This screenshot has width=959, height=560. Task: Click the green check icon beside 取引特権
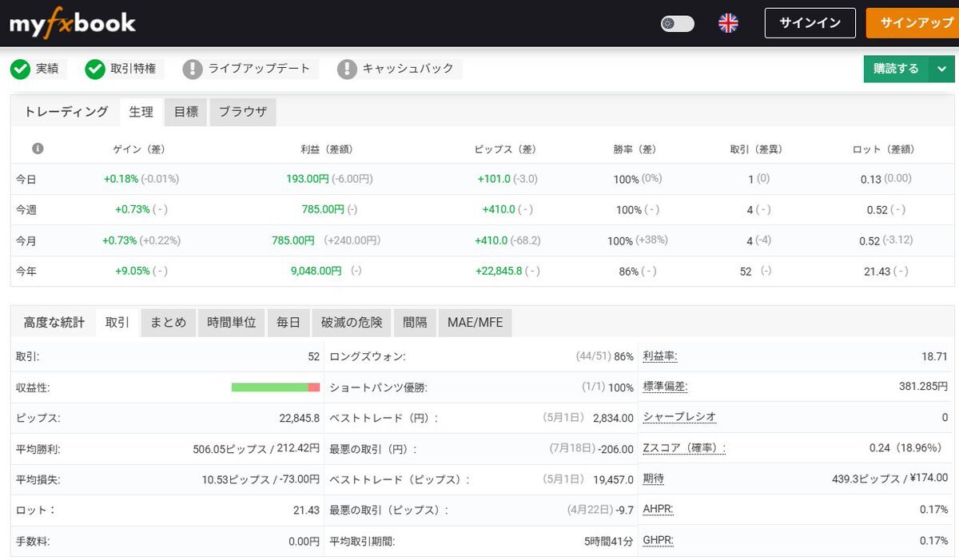tap(95, 70)
